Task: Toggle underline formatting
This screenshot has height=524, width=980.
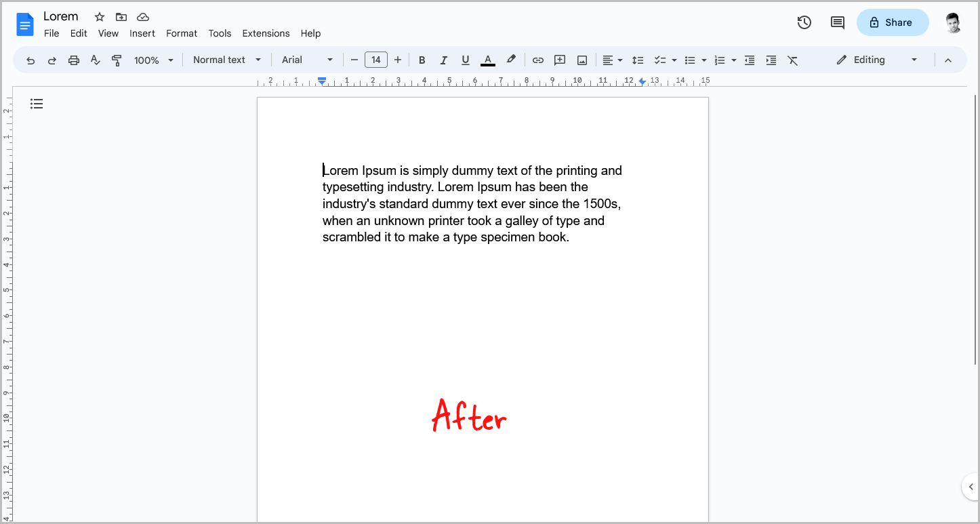Action: (x=465, y=60)
